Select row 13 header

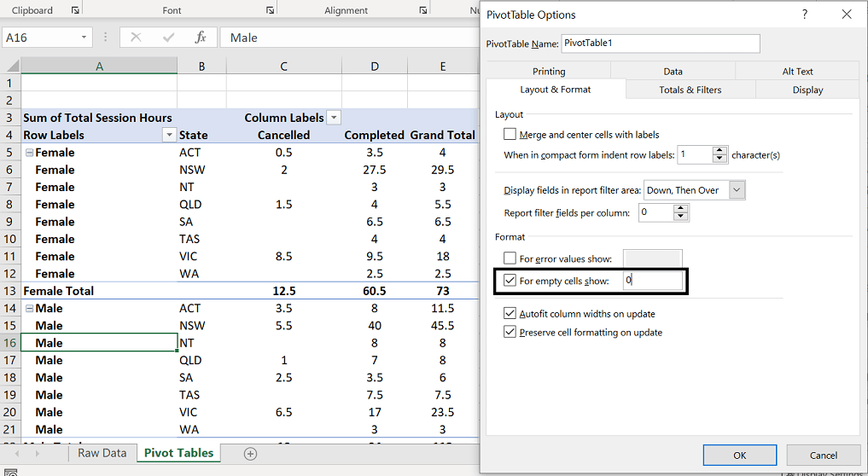coord(10,291)
